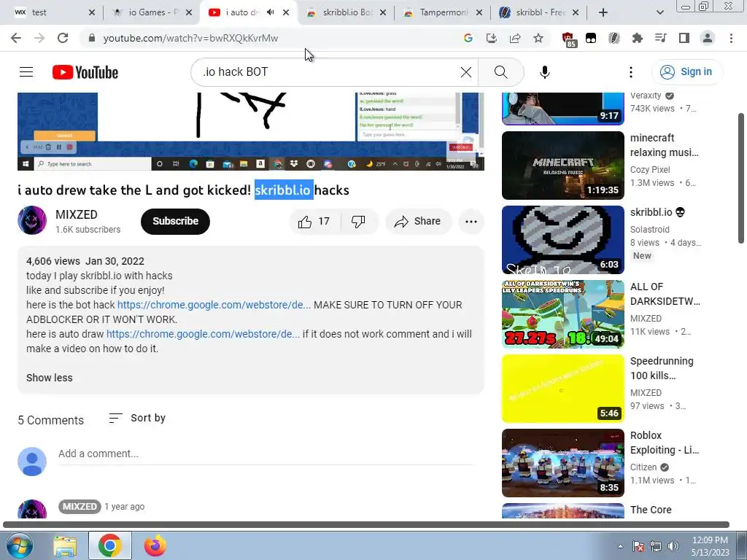
Task: Switch to the Tampermonkey tab
Action: pyautogui.click(x=443, y=12)
